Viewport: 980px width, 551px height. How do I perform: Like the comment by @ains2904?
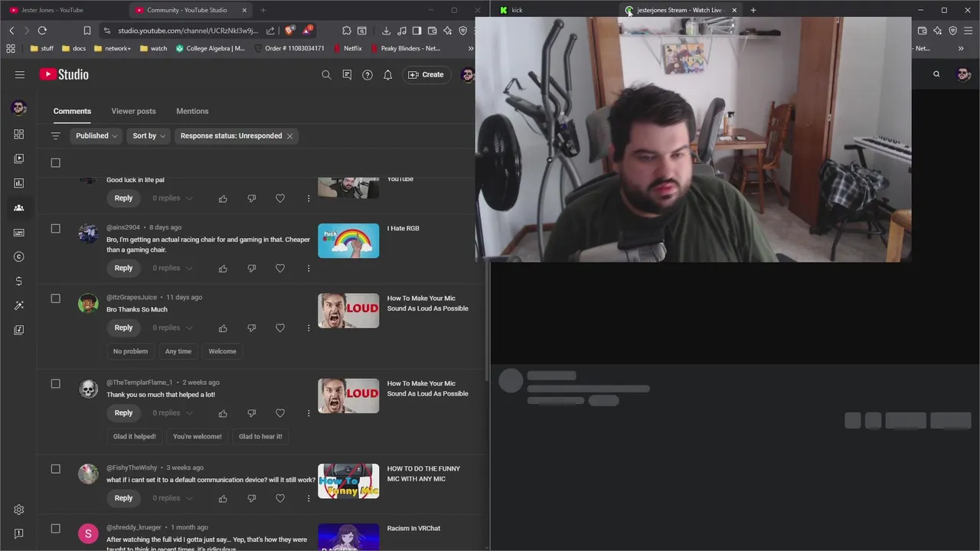click(223, 268)
